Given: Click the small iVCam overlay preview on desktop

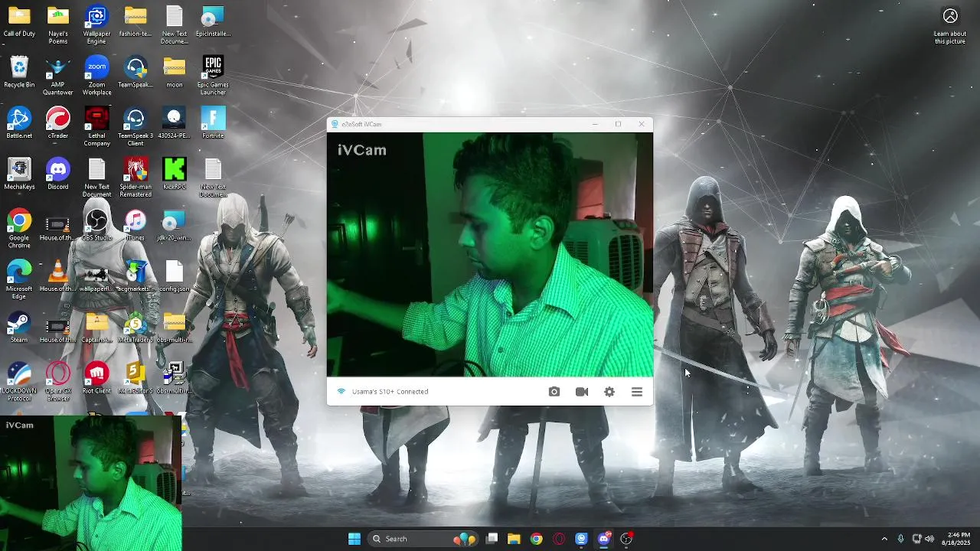Looking at the screenshot, I should 91,484.
